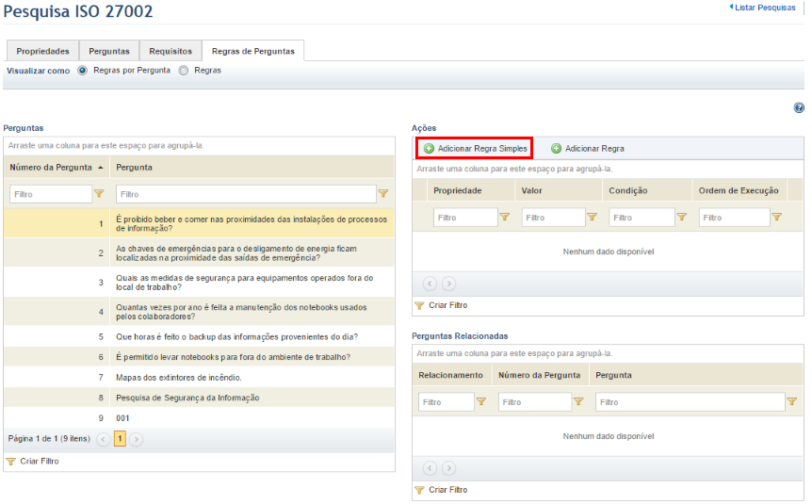Click funnel for Pergunta column in Perguntas Relacionadas
This screenshot has width=812, height=504.
tap(792, 401)
